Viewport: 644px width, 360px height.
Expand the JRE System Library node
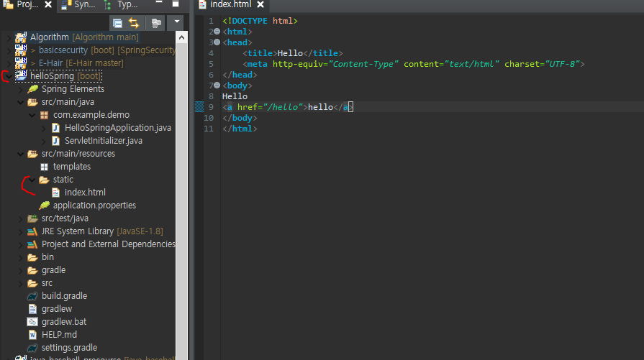pyautogui.click(x=21, y=231)
